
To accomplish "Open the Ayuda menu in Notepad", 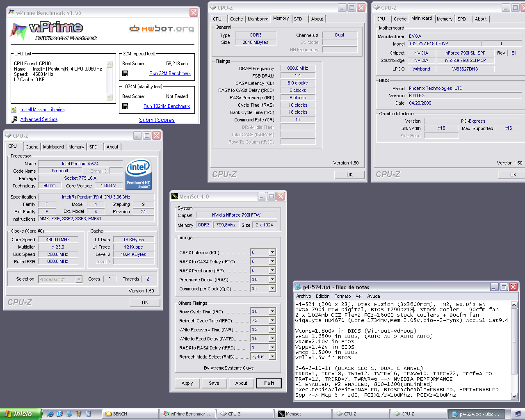I will tap(373, 296).
